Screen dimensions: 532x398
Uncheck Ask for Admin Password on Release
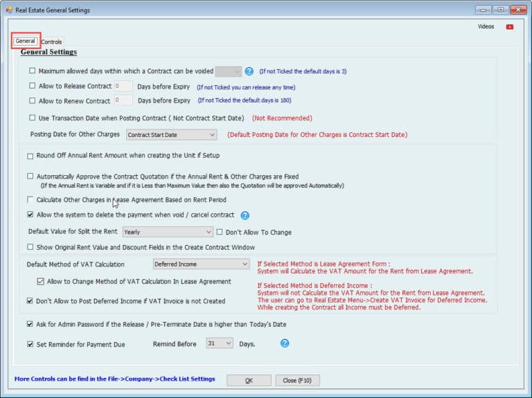click(30, 324)
